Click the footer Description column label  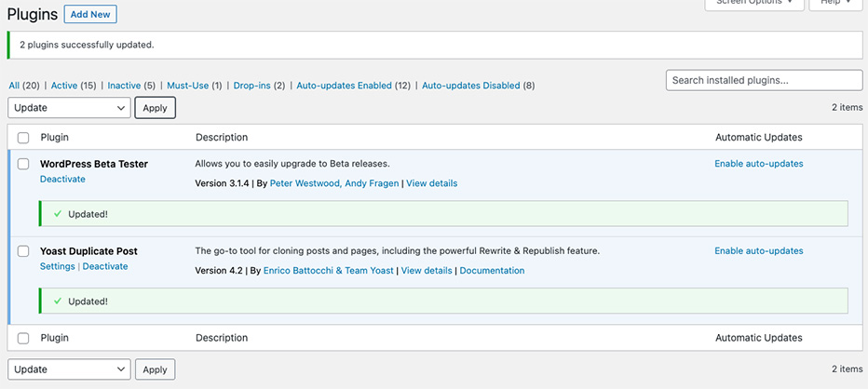(x=222, y=338)
